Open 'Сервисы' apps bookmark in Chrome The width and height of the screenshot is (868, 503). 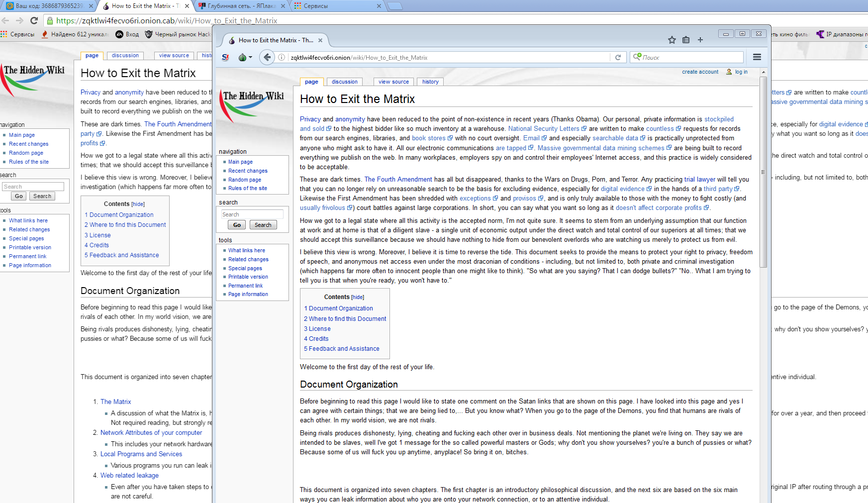click(x=17, y=34)
